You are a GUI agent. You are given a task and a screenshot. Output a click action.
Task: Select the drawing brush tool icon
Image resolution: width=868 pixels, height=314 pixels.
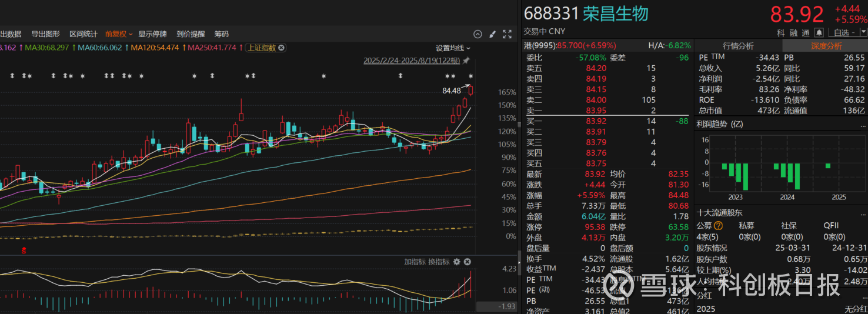coord(492,34)
